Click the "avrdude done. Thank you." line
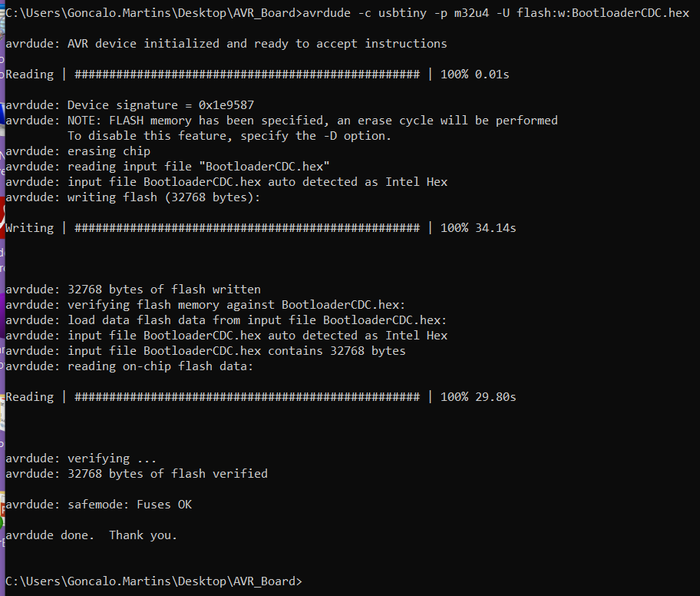 pyautogui.click(x=91, y=535)
